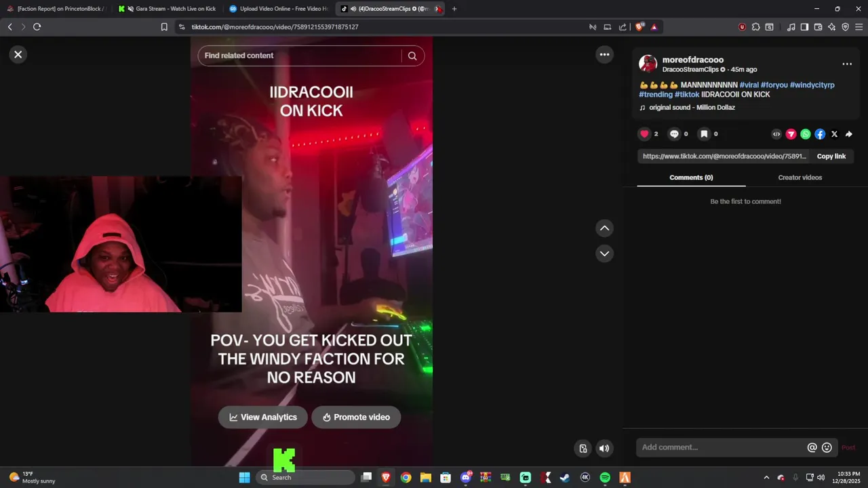Image resolution: width=868 pixels, height=488 pixels.
Task: Share via the pink send-to-friends icon
Action: point(791,134)
